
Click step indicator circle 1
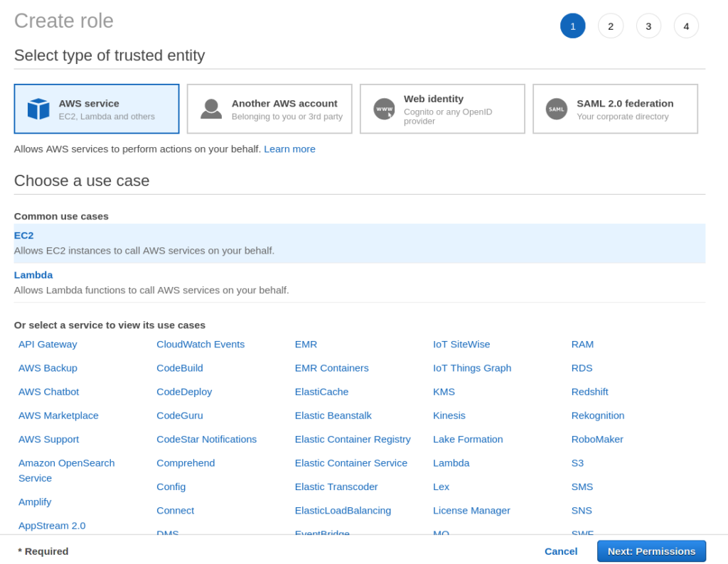click(573, 26)
